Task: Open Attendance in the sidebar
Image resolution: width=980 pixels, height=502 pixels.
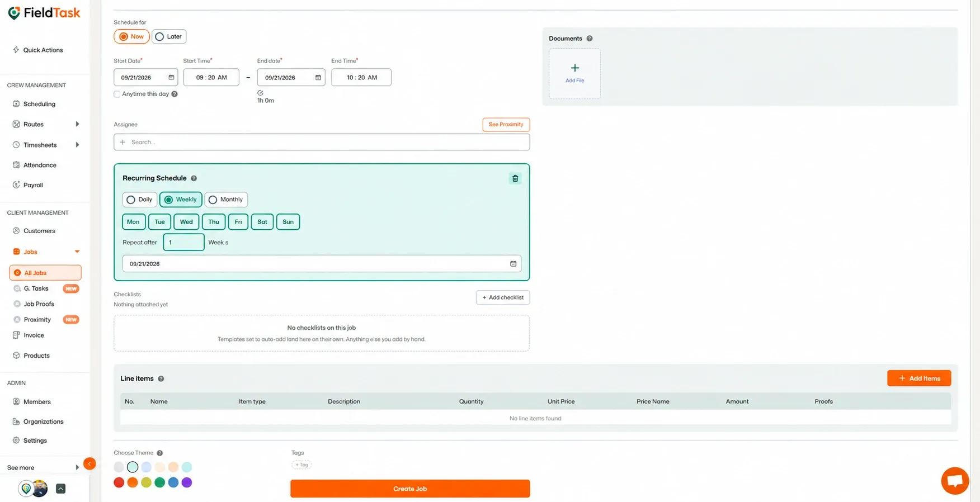Action: (39, 165)
